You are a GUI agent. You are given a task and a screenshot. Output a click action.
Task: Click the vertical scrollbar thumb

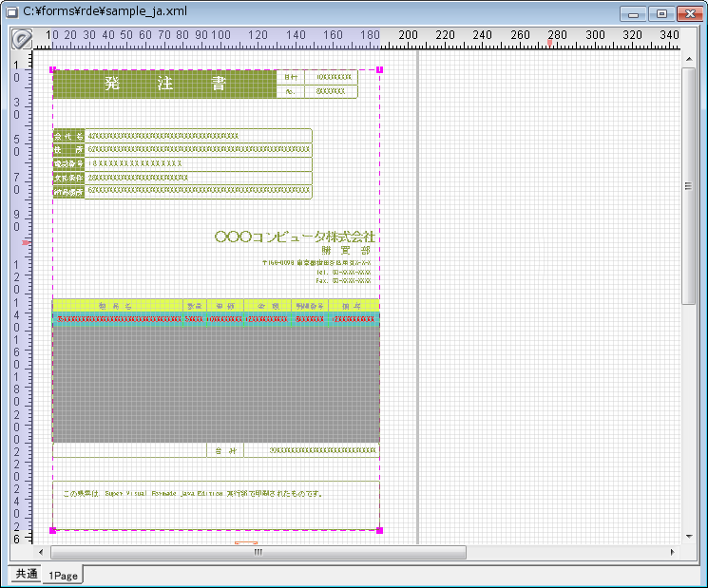pos(689,186)
